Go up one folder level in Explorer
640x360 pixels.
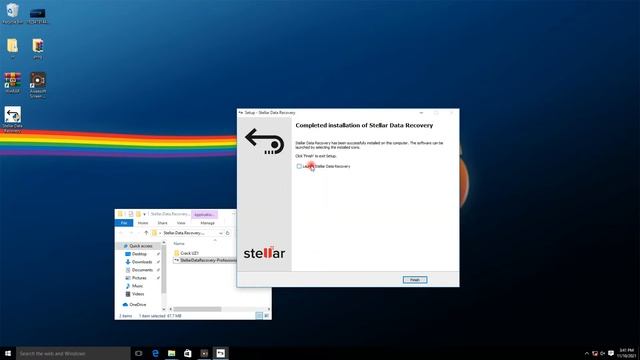146,233
